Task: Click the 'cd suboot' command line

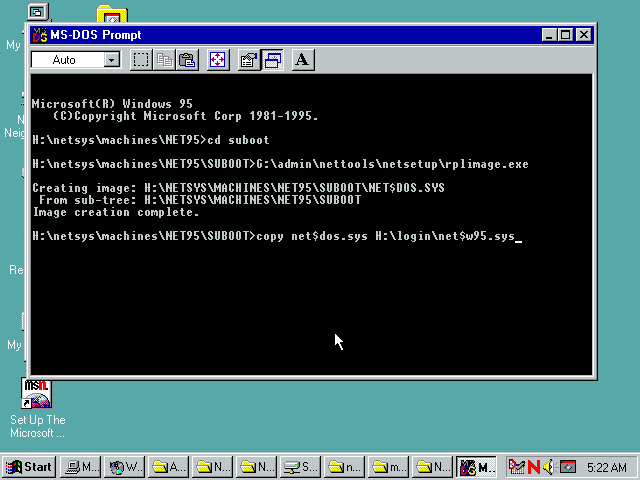Action: pos(151,140)
